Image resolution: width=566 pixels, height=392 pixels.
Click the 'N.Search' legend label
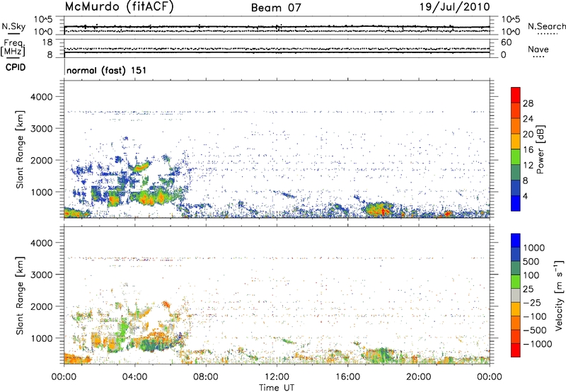pyautogui.click(x=546, y=26)
